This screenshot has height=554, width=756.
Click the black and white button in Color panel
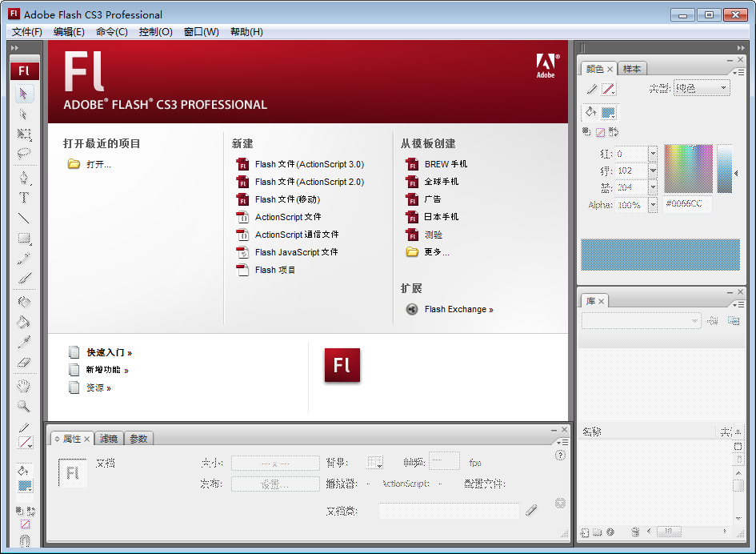tap(586, 132)
